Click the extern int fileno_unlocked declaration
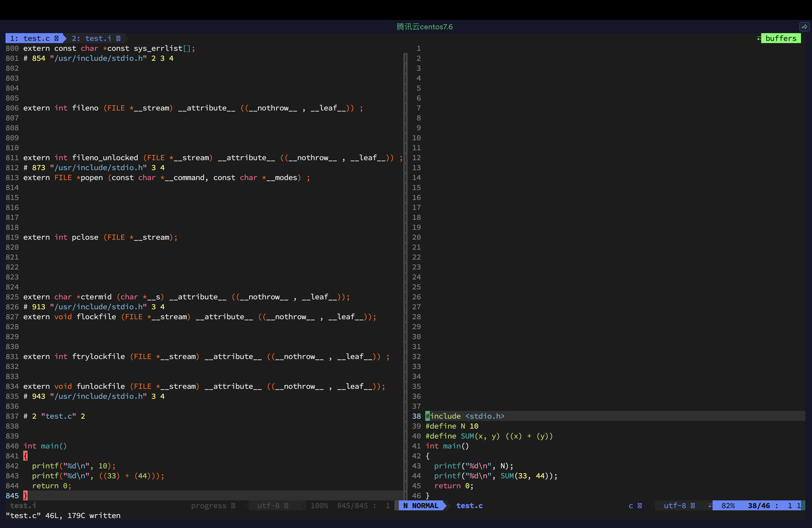Viewport: 812px width, 528px height. tap(213, 158)
